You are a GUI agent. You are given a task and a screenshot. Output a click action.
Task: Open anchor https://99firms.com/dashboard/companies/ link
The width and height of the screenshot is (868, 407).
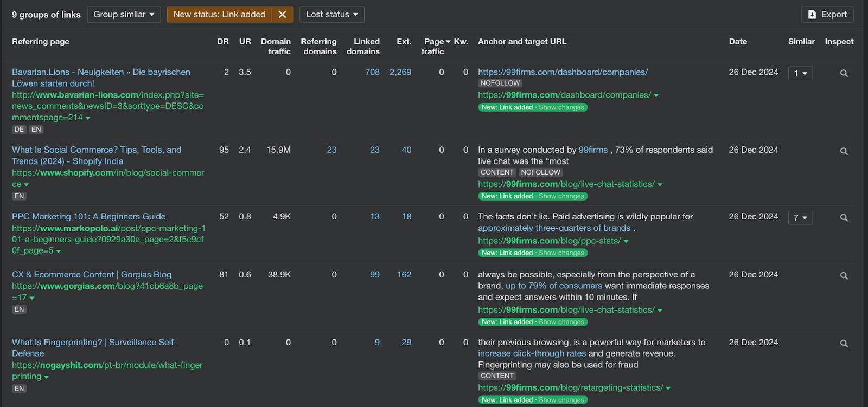[x=563, y=72]
